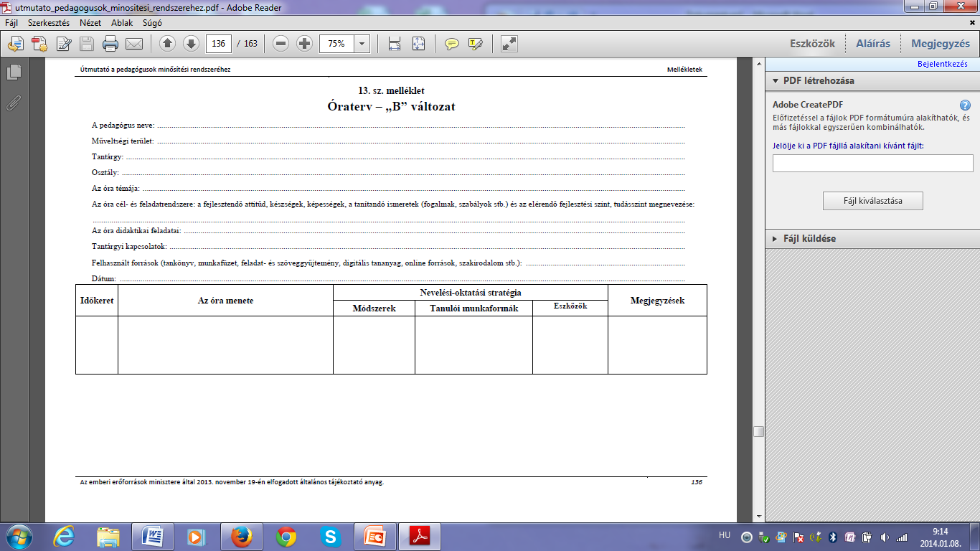Click the blue help icon beside Adobe CreatePDF

(x=965, y=105)
